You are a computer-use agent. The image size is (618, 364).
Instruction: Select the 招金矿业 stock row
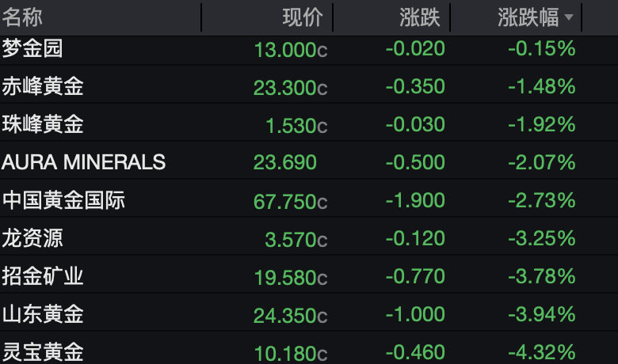tap(43, 276)
